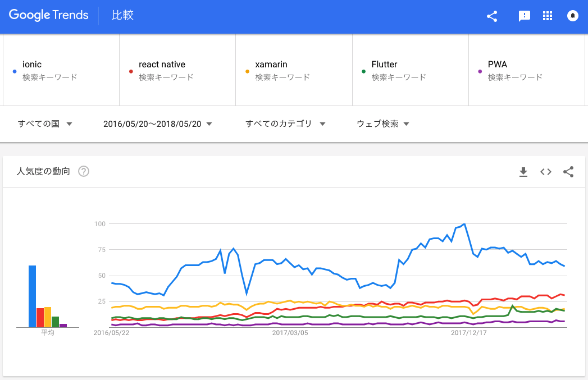The width and height of the screenshot is (588, 380).
Task: Download the interest over time chart data
Action: [523, 172]
